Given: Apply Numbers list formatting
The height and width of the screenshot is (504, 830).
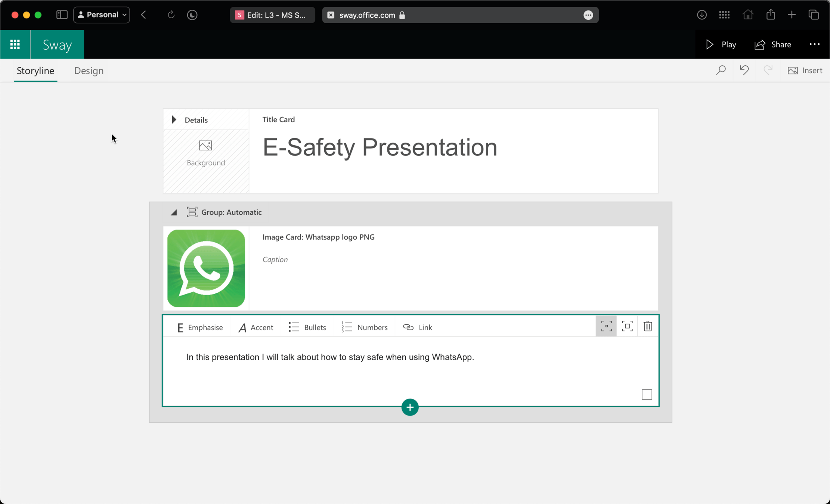Looking at the screenshot, I should click(x=364, y=327).
